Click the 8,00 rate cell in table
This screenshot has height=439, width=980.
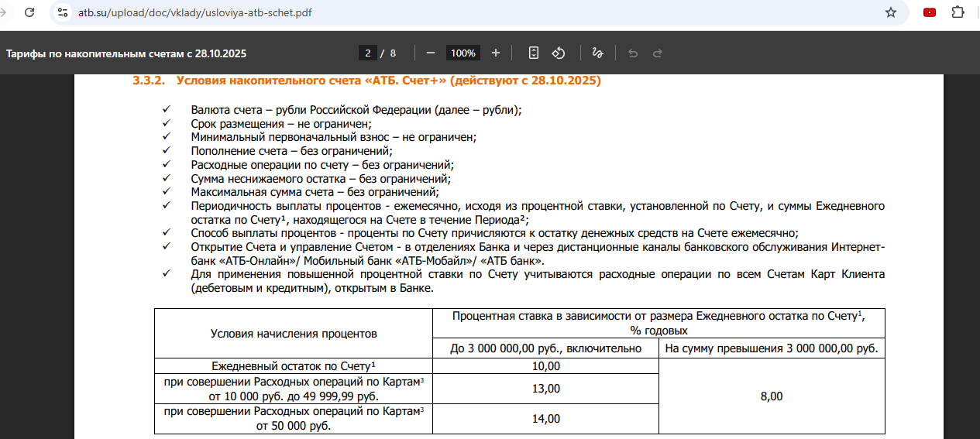pos(771,396)
